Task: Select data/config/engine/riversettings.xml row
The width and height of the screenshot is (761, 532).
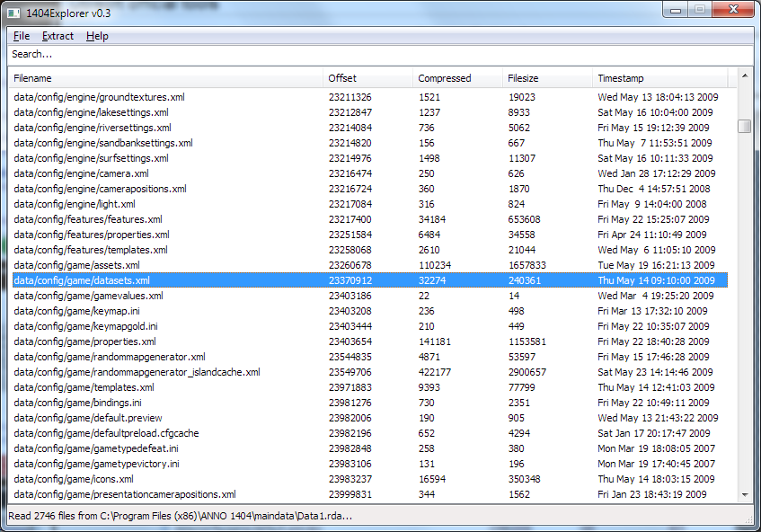Action: pyautogui.click(x=370, y=128)
